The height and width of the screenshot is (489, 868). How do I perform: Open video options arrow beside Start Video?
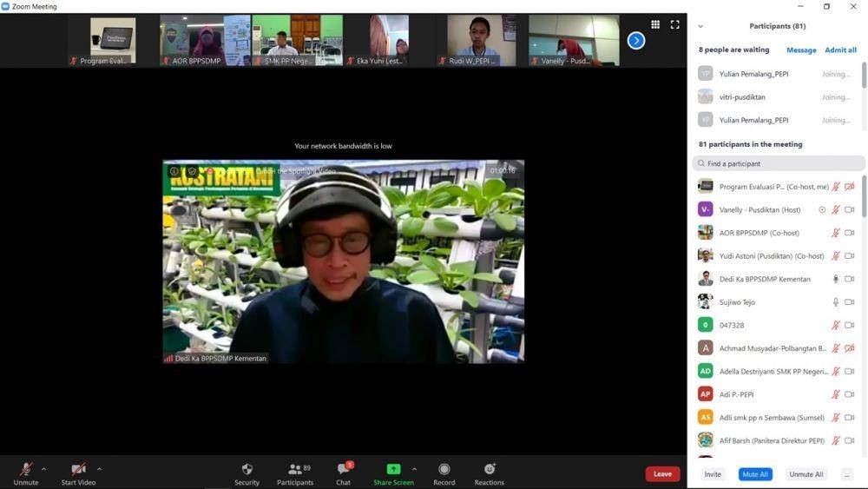coord(99,469)
